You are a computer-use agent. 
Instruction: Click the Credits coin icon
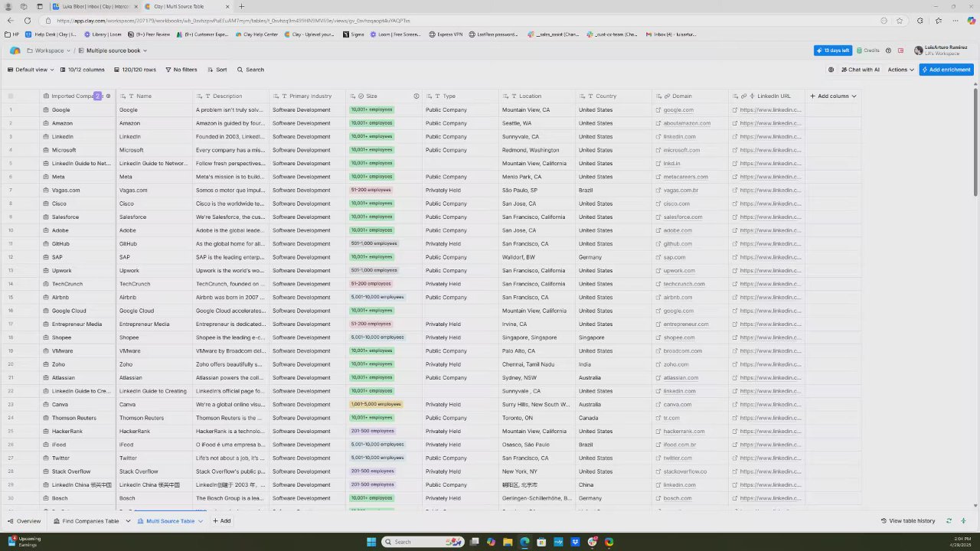pos(860,51)
